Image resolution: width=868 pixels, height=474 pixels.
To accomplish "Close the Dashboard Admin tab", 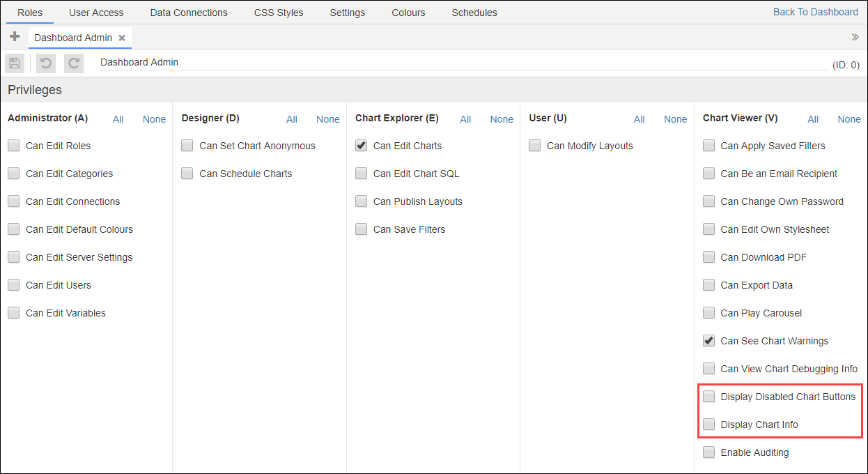I will click(x=123, y=38).
